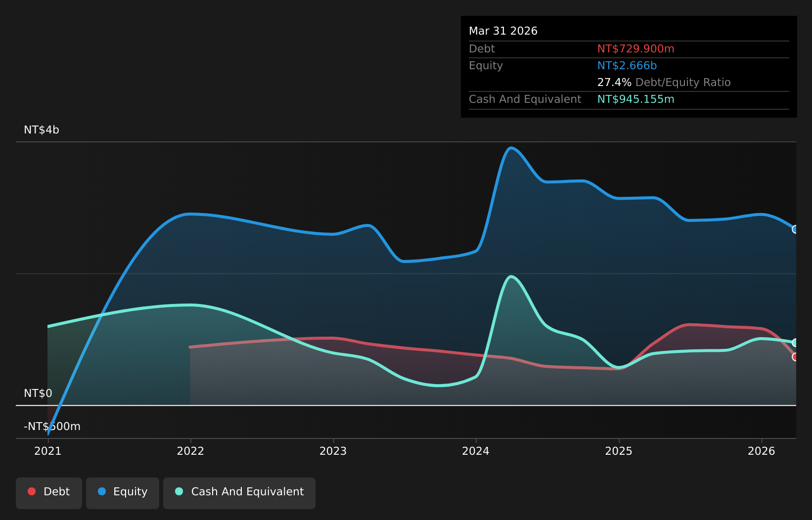
Task: Click the 2023 x-axis label
Action: (333, 451)
